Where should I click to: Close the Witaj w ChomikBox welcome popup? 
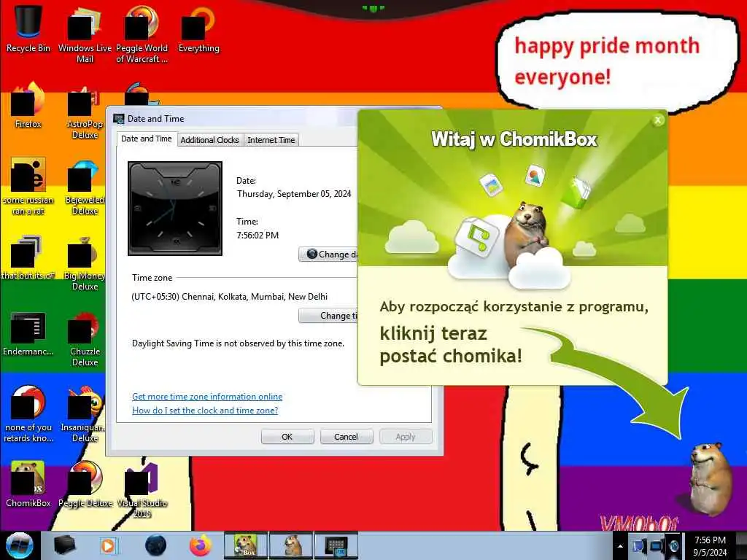click(658, 120)
